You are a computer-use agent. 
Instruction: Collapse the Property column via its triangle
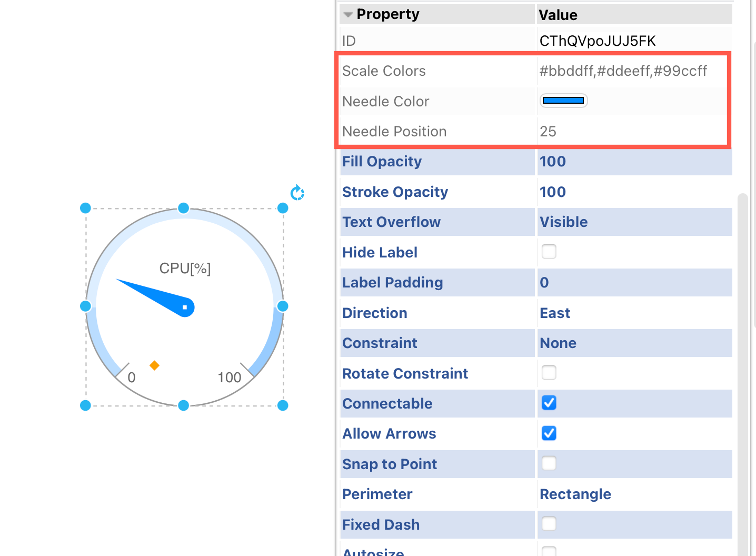347,14
